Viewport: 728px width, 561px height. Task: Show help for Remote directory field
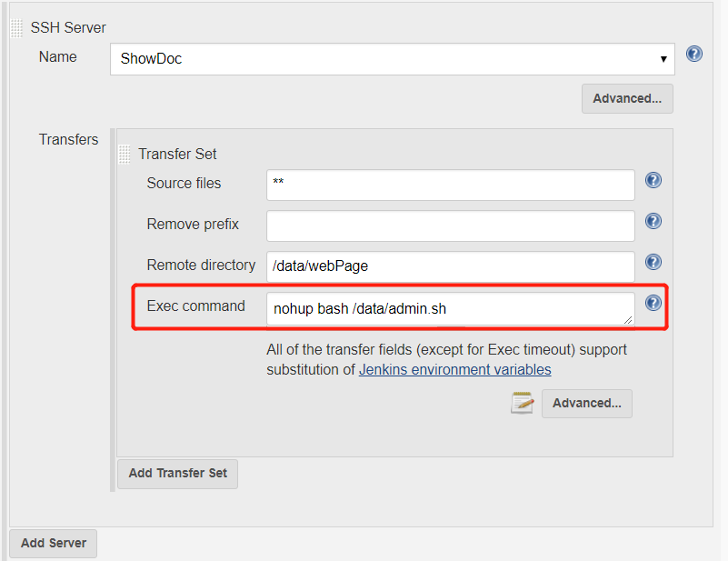653,262
